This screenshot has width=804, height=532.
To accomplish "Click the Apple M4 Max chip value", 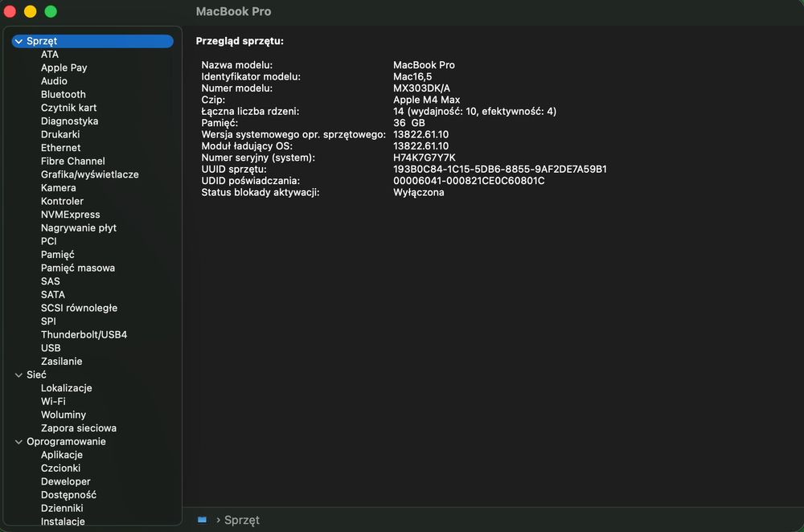I will (x=427, y=100).
